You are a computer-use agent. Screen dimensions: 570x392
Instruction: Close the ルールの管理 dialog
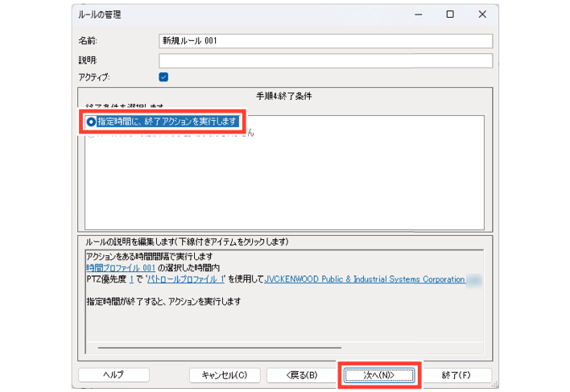pyautogui.click(x=482, y=14)
